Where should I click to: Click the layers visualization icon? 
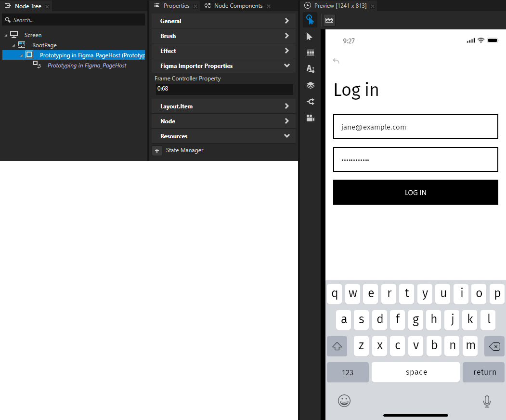tap(310, 85)
